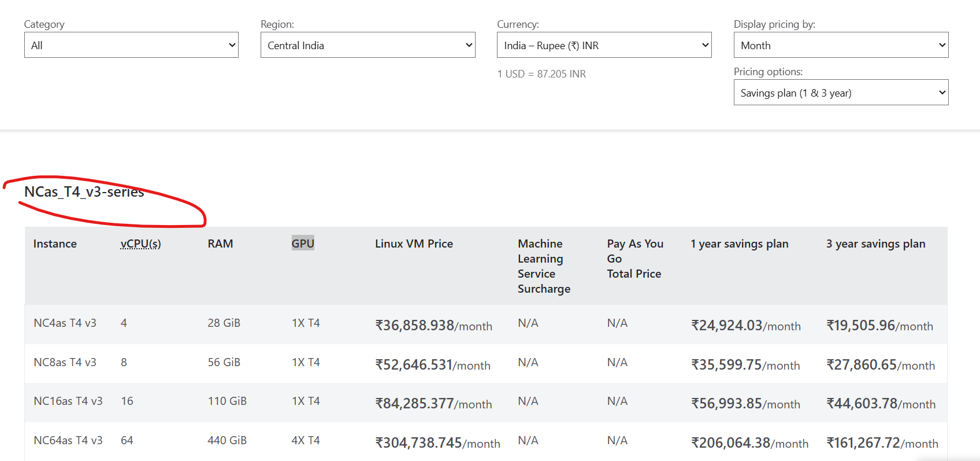The image size is (980, 461).
Task: Click the highlighted GPU column header
Action: tap(303, 244)
